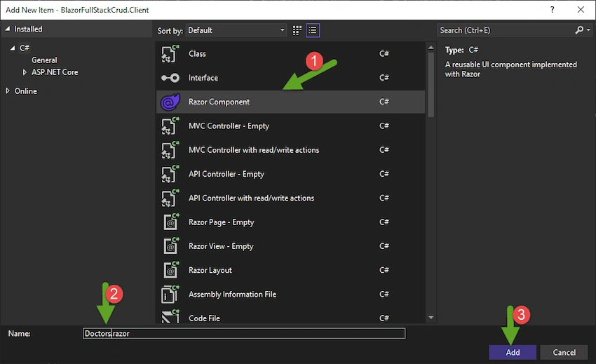Click the template list scrollbar thumb
The image size is (596, 364).
431,84
